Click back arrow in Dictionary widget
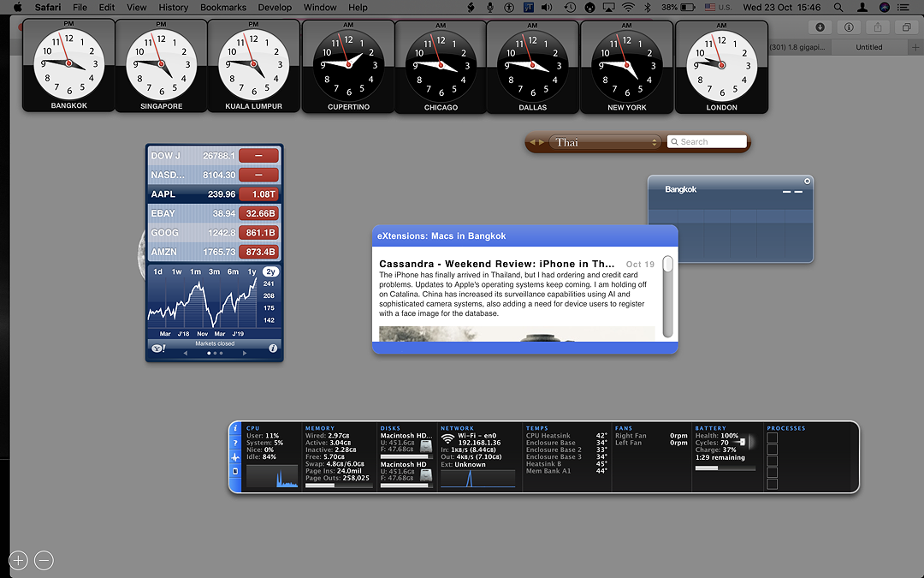Image resolution: width=924 pixels, height=578 pixels. coord(532,142)
